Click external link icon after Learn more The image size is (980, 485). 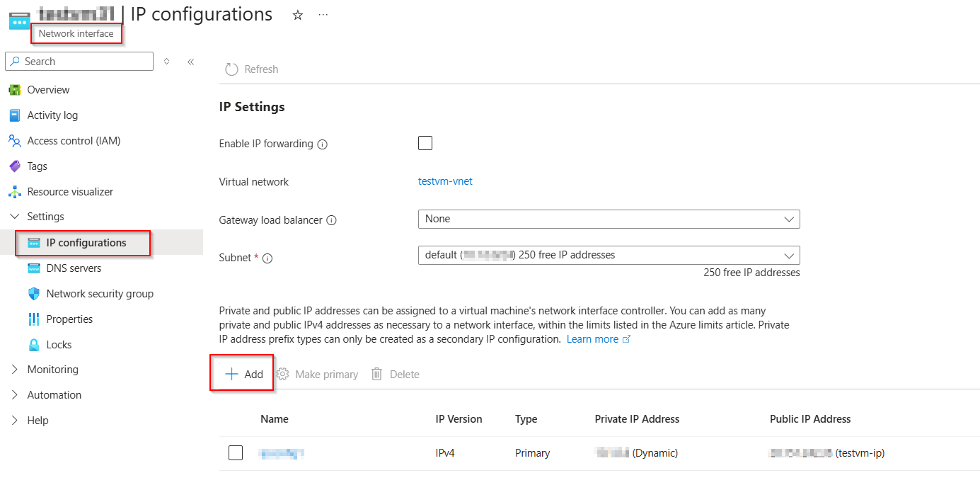click(626, 339)
